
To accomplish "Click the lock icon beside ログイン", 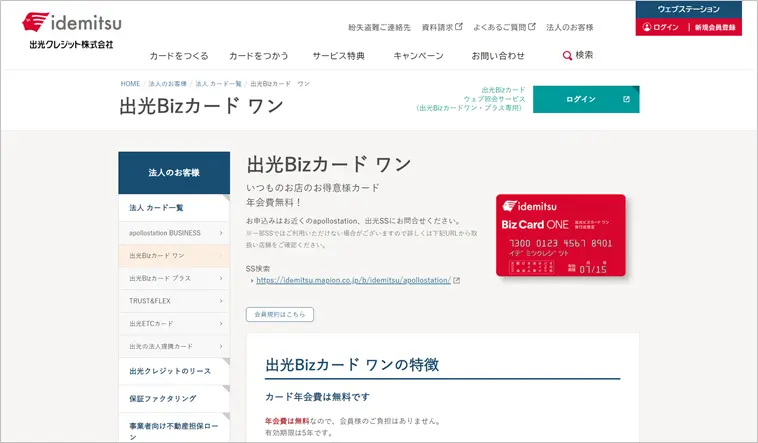I will pos(646,28).
